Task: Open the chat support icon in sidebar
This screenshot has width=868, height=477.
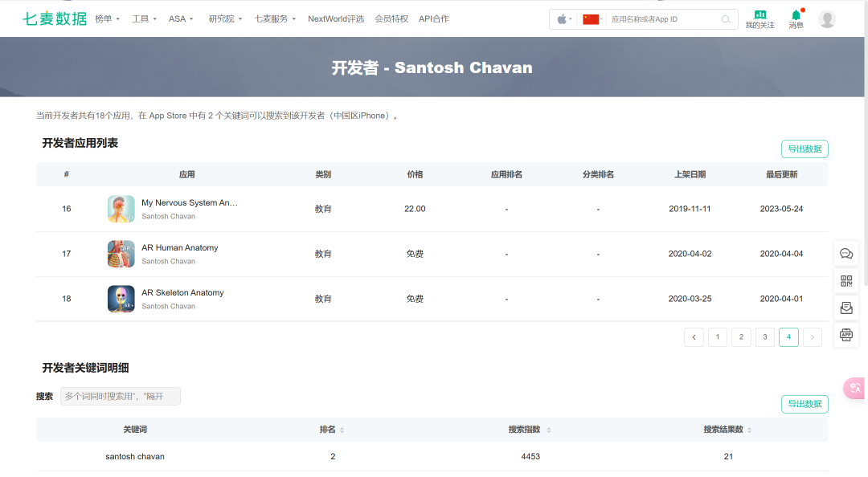Action: [x=846, y=254]
